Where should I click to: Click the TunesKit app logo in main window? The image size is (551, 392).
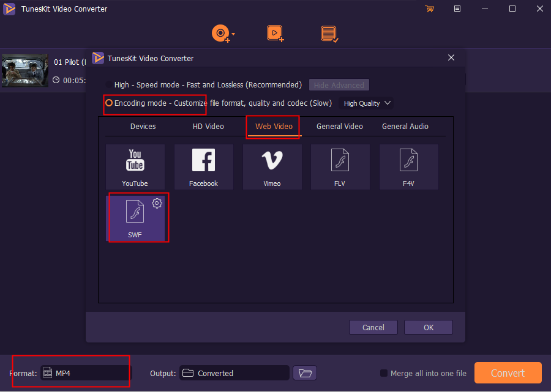(9, 9)
